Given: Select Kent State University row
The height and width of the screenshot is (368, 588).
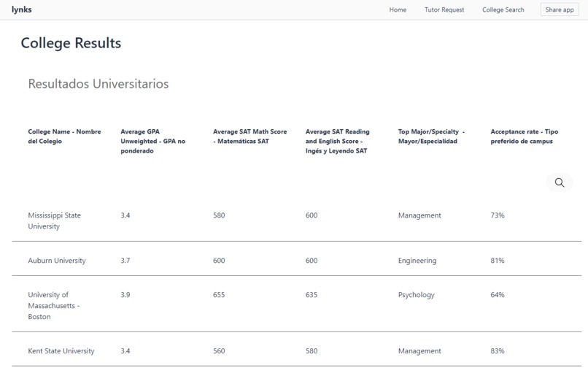Looking at the screenshot, I should (61, 351).
